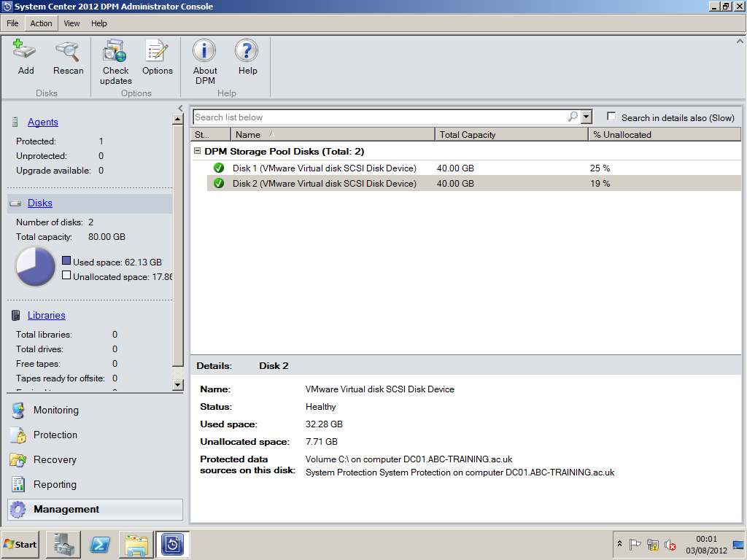Image resolution: width=747 pixels, height=560 pixels.
Task: Click the Agents icon in left pane
Action: coord(15,122)
